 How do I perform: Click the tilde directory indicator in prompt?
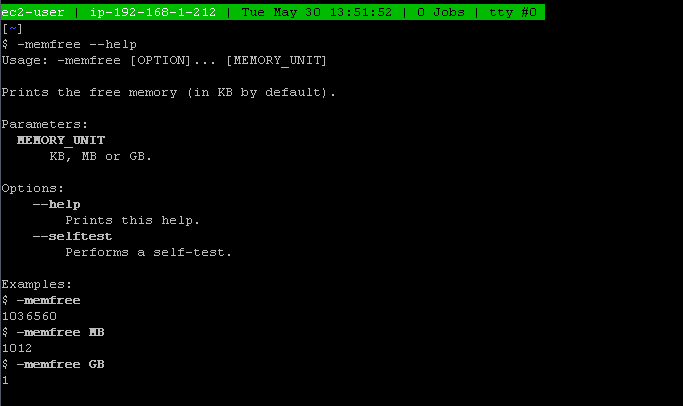pos(13,28)
